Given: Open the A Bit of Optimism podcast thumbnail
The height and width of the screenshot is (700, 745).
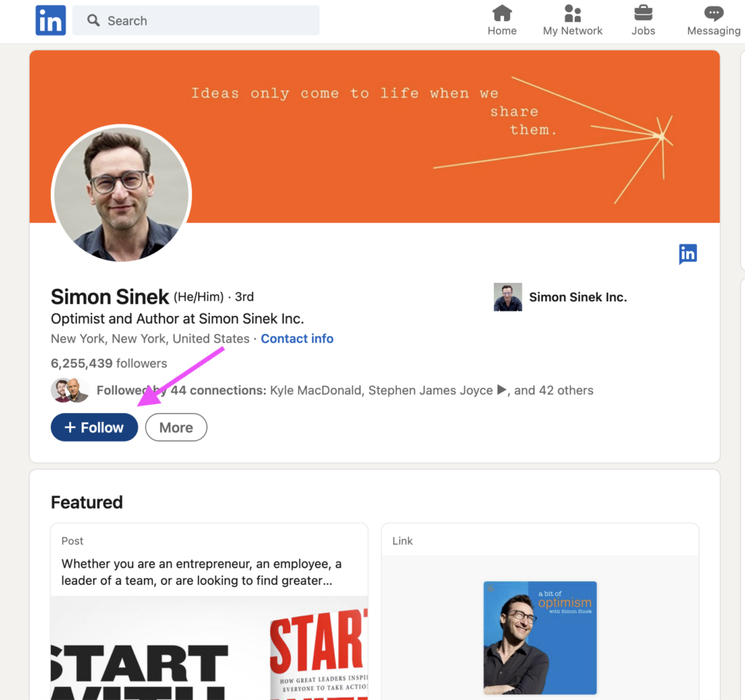Looking at the screenshot, I should coord(540,637).
